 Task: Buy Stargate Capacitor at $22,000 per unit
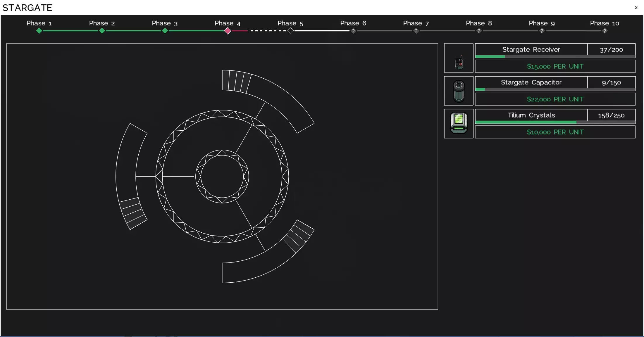click(x=555, y=99)
